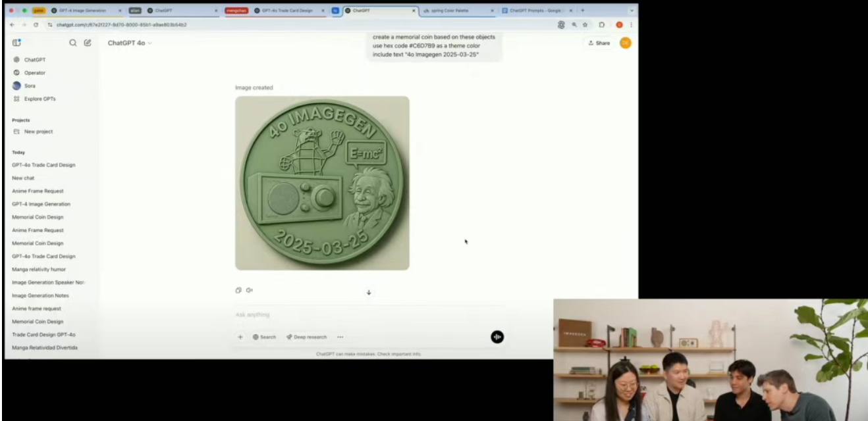Collapse the 'gabe' tab group label
The image size is (868, 421).
click(39, 11)
